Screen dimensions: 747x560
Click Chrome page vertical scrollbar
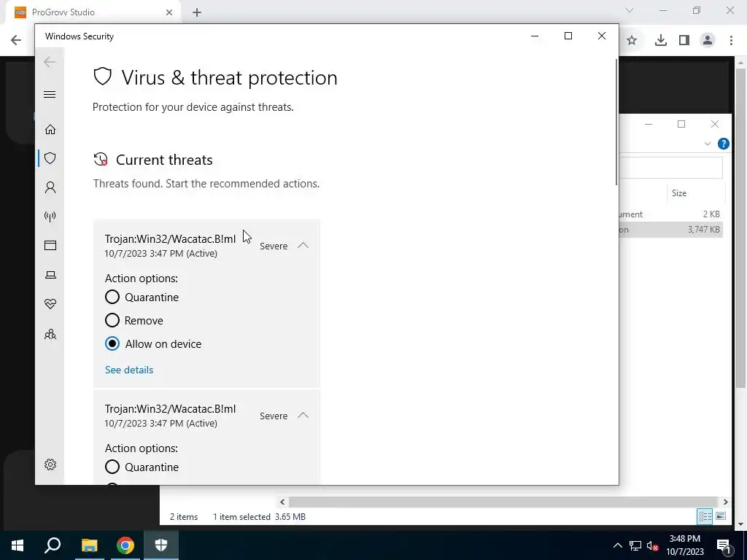pos(740,228)
